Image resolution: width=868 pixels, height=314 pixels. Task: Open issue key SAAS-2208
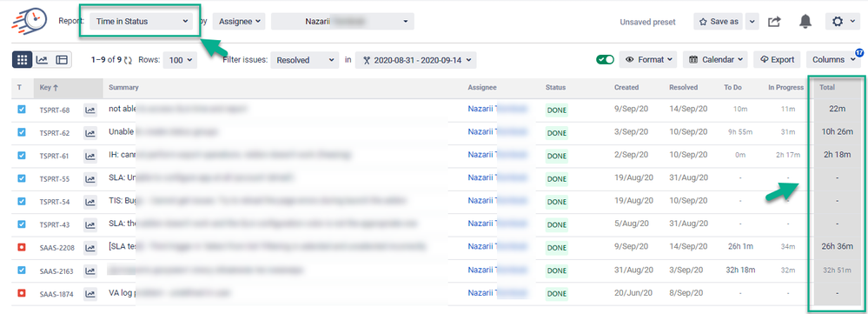pos(56,248)
